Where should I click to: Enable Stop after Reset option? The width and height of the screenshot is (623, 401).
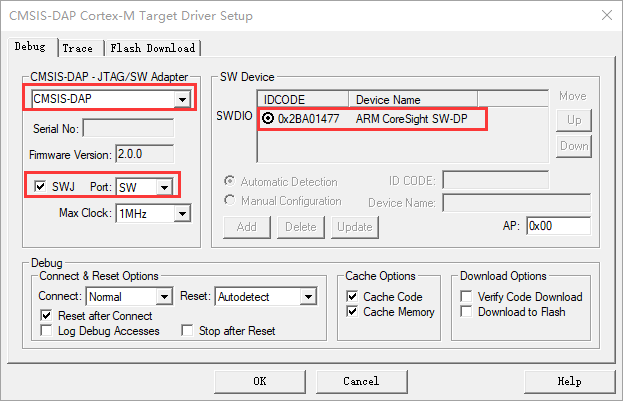click(187, 331)
